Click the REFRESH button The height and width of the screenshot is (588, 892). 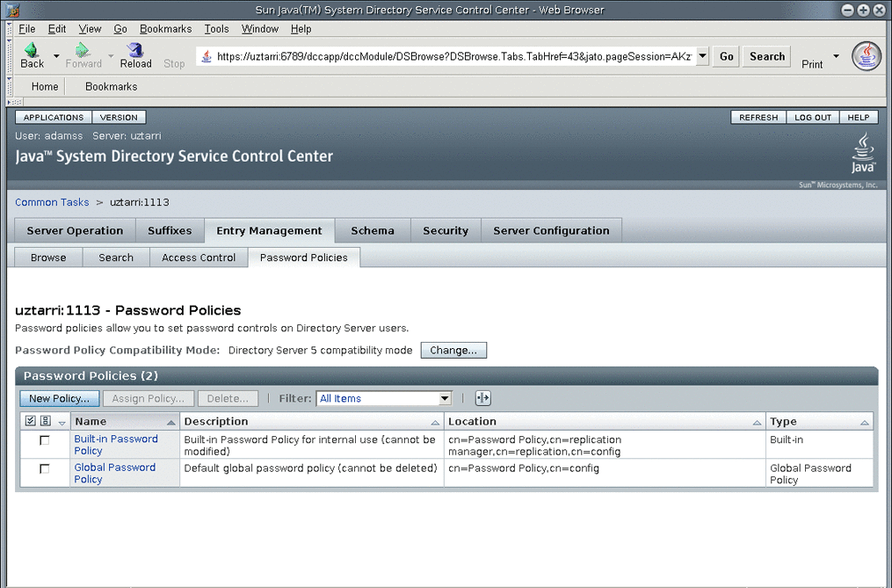tap(758, 117)
